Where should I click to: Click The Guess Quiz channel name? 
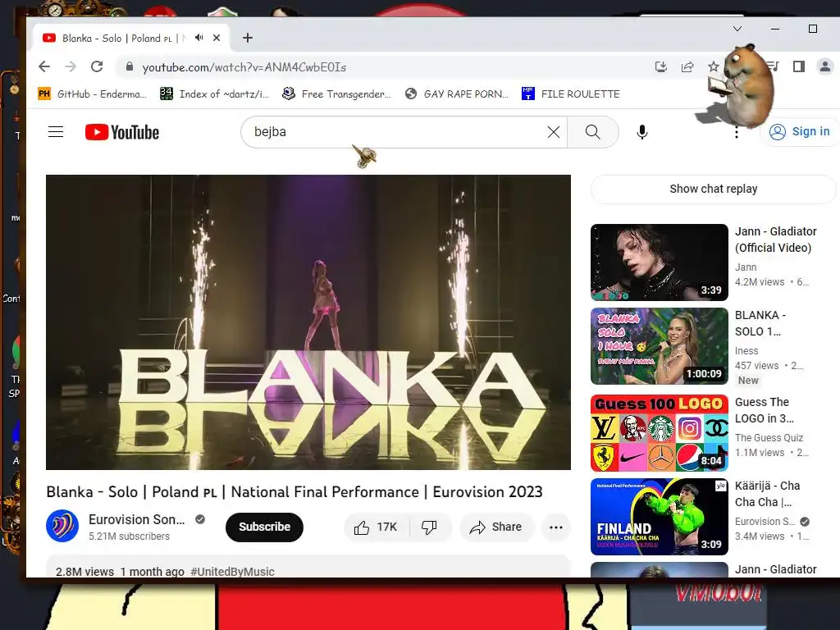tap(769, 438)
